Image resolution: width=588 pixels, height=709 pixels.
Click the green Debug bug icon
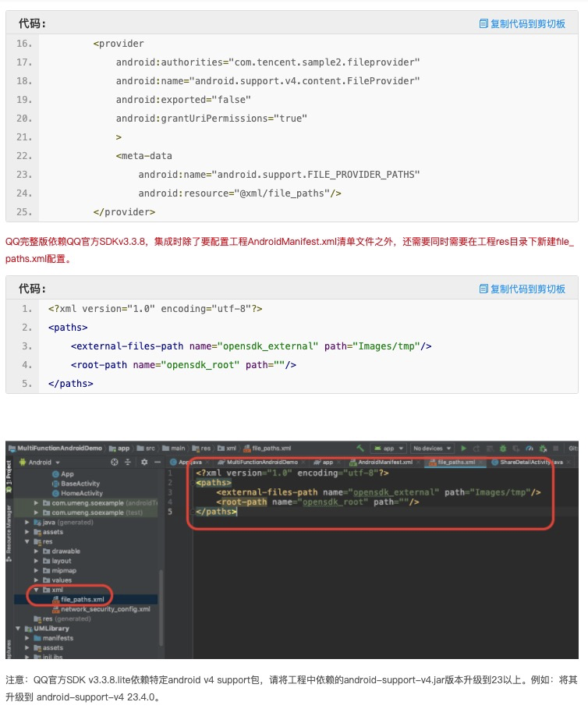coord(502,448)
